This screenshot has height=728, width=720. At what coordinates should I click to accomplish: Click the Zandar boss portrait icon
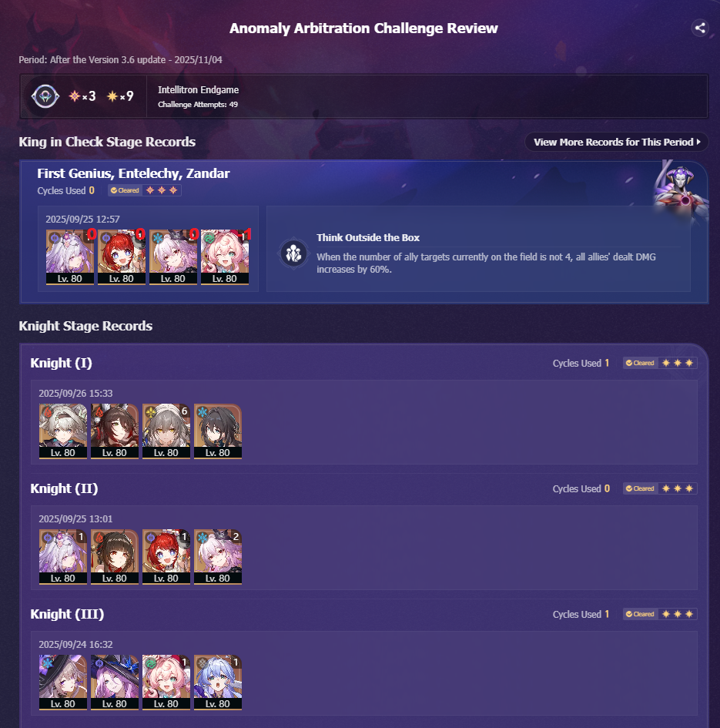[680, 188]
